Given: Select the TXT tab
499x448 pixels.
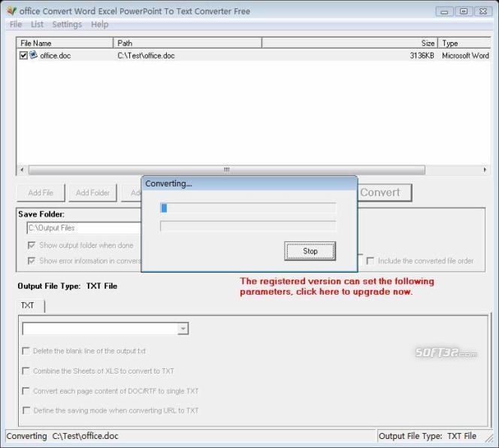Looking at the screenshot, I should (28, 305).
